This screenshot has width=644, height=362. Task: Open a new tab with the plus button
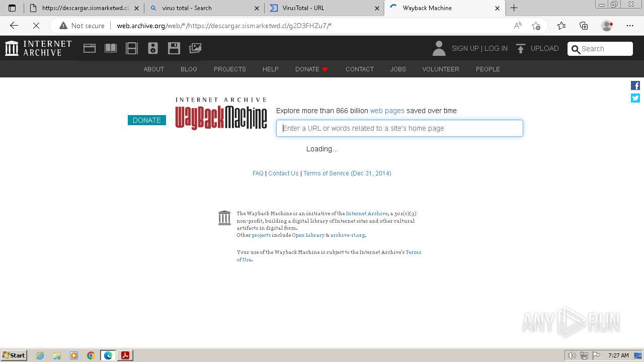[x=514, y=8]
